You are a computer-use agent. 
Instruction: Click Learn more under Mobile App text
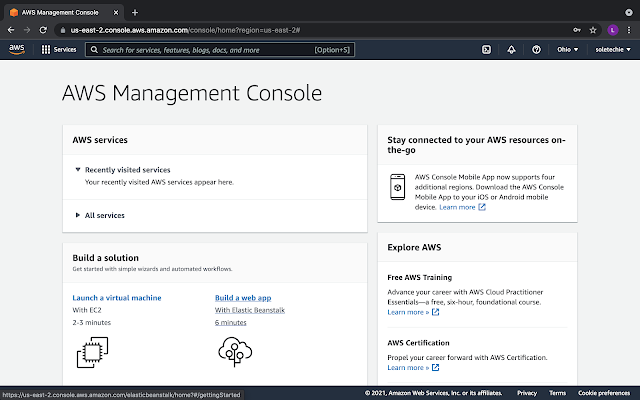[457, 207]
